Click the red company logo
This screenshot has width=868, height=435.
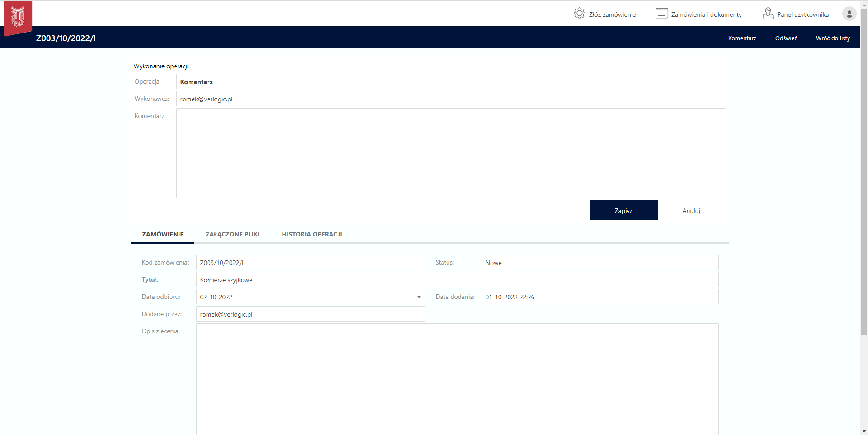tap(18, 18)
